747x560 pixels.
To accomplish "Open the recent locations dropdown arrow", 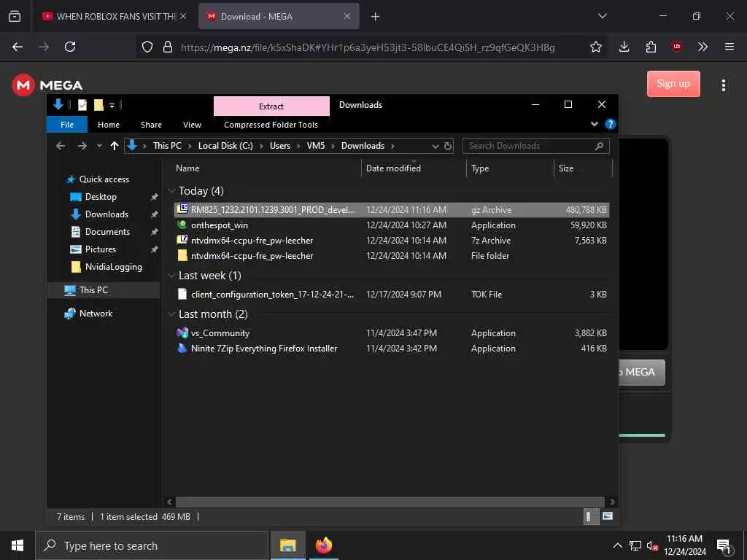I will (x=99, y=146).
